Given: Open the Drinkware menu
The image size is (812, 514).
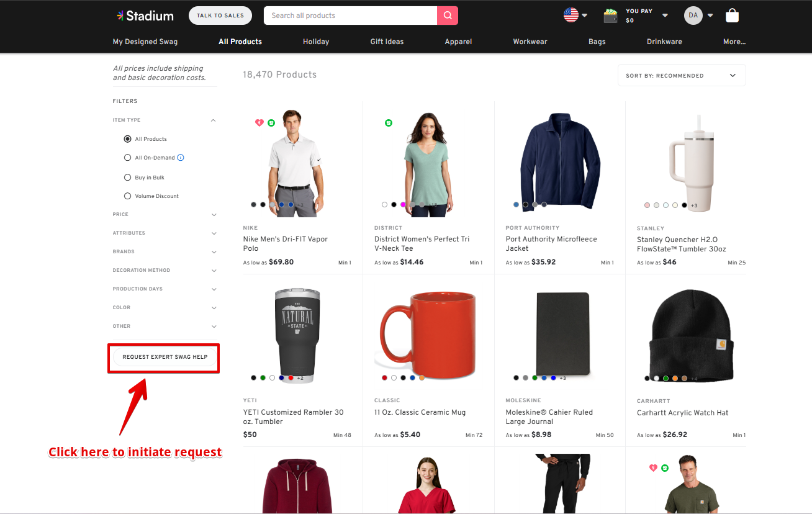Looking at the screenshot, I should (x=664, y=42).
